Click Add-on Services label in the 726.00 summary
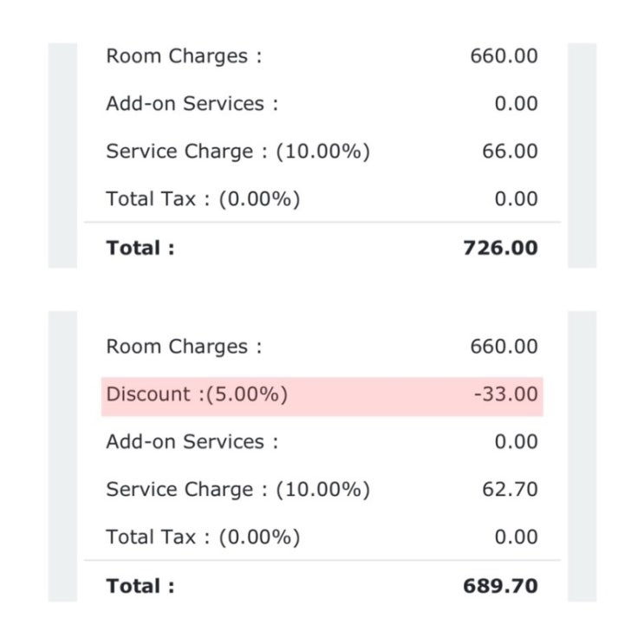The image size is (644, 644). (x=192, y=104)
